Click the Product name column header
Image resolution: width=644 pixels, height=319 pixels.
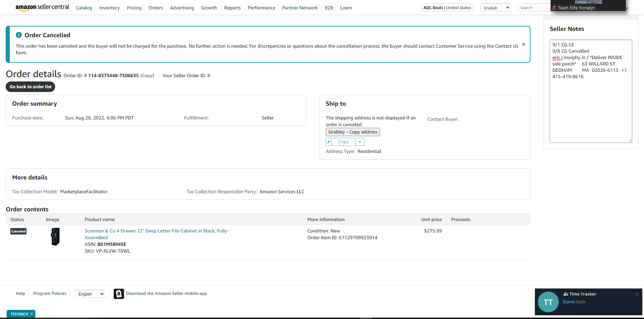pyautogui.click(x=100, y=219)
